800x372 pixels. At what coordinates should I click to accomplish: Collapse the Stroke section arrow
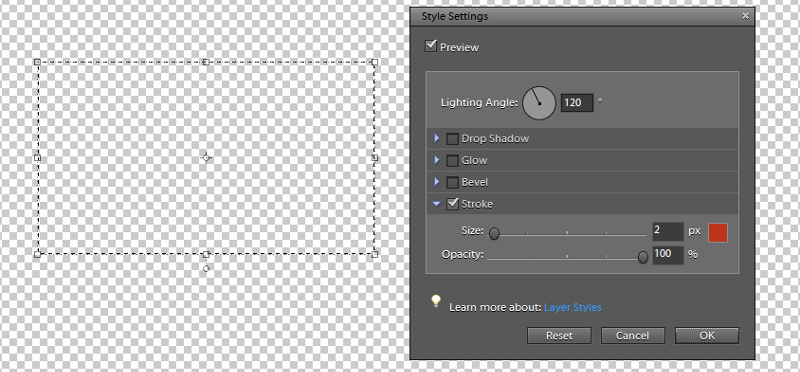(436, 204)
